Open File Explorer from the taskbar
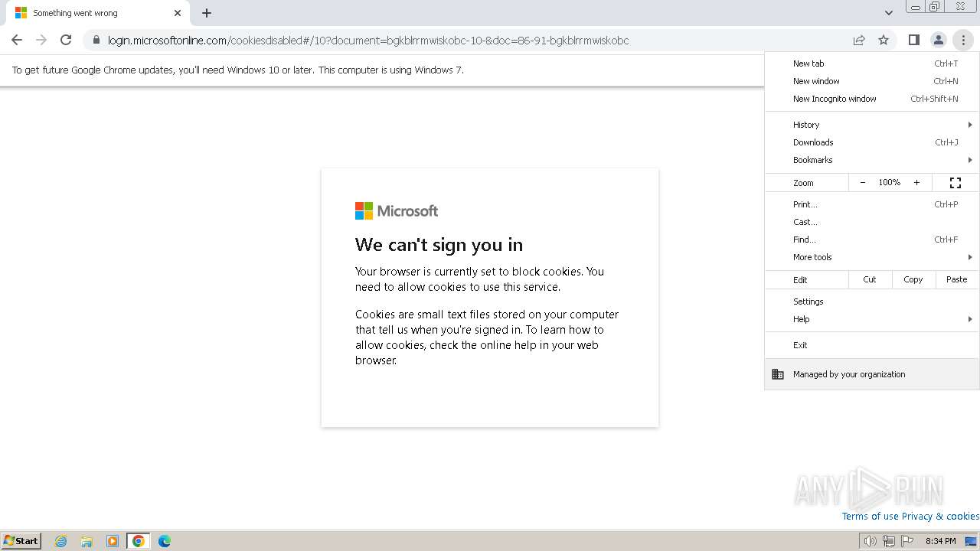The image size is (980, 551). point(87,541)
